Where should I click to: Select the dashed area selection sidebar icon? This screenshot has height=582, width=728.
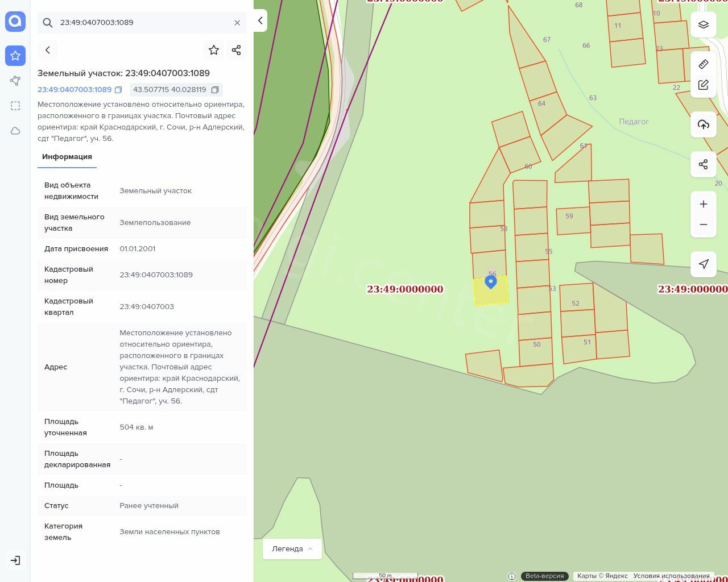[x=15, y=106]
